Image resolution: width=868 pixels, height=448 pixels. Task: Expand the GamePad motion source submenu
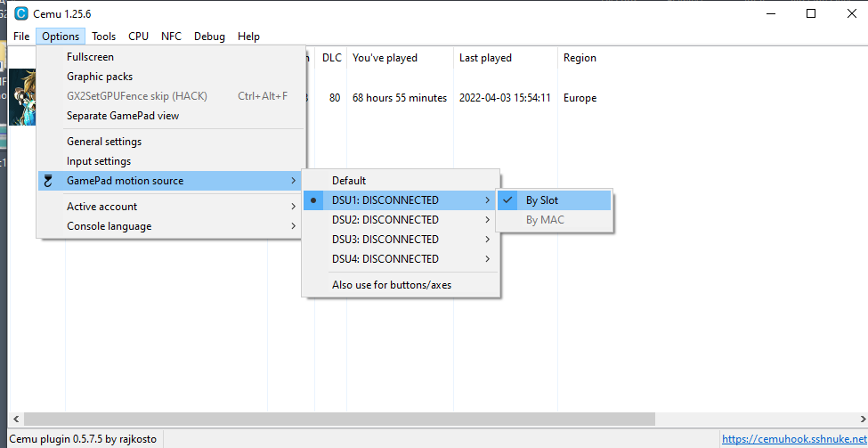tap(171, 181)
